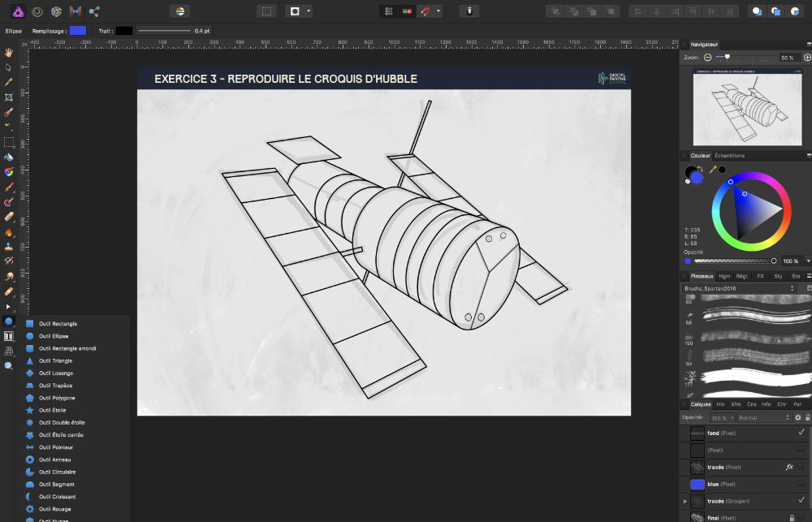Viewport: 812px width, 522px height.
Task: Click the zoom in plus button in Navigateur
Action: point(806,58)
